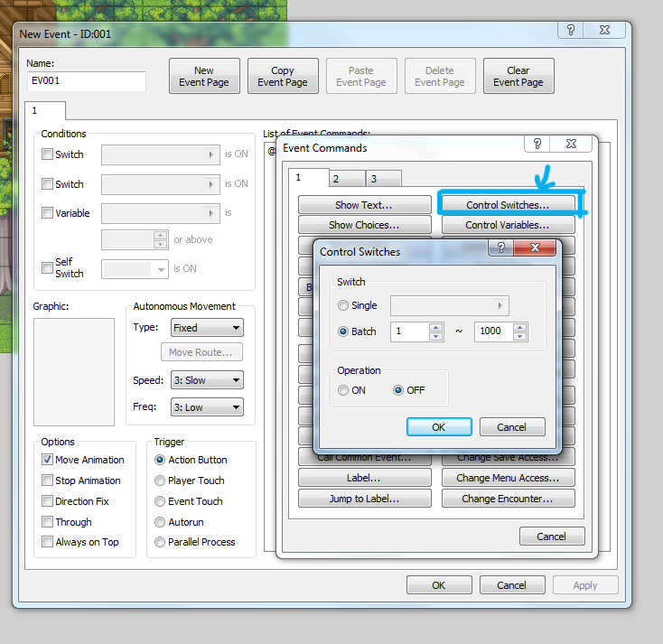Image resolution: width=663 pixels, height=644 pixels.
Task: Open tab 3 of Event Commands
Action: tap(383, 179)
